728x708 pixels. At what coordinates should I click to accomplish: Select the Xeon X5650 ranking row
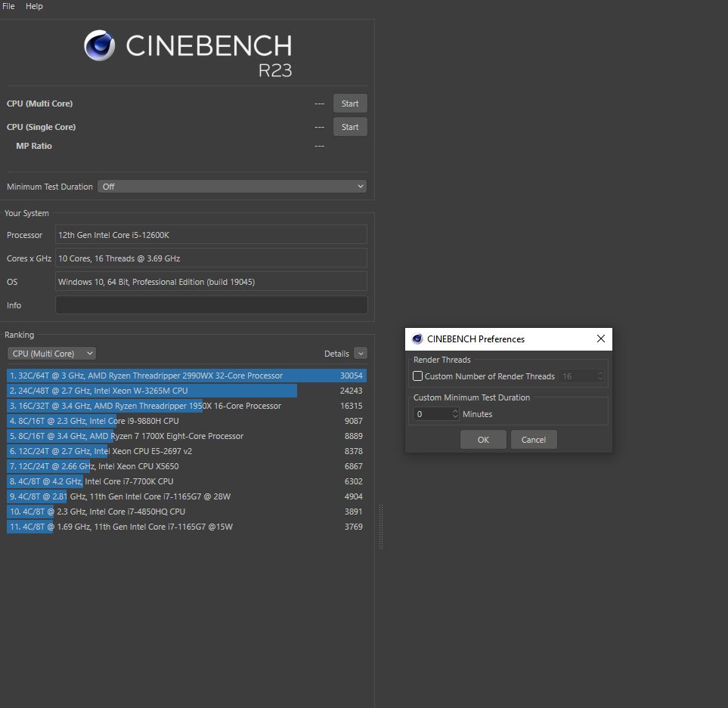pos(187,466)
